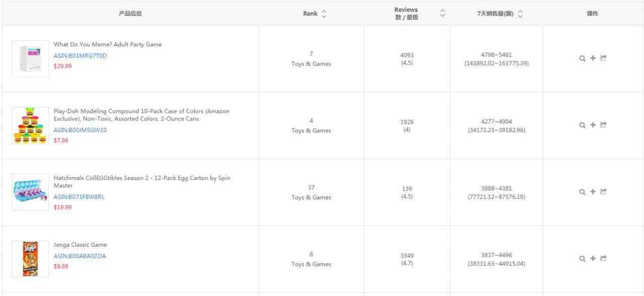Viewport: 644px width, 296px height.
Task: Click the Hatchimals egg carton thumbnail
Action: point(30,192)
